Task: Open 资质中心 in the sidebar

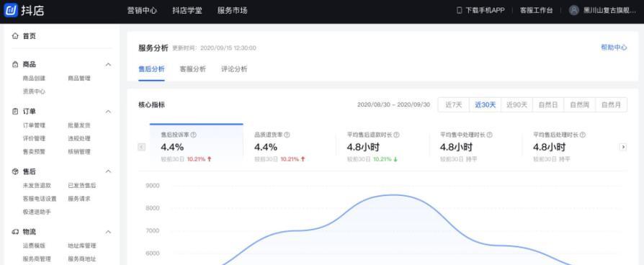Action: [34, 91]
